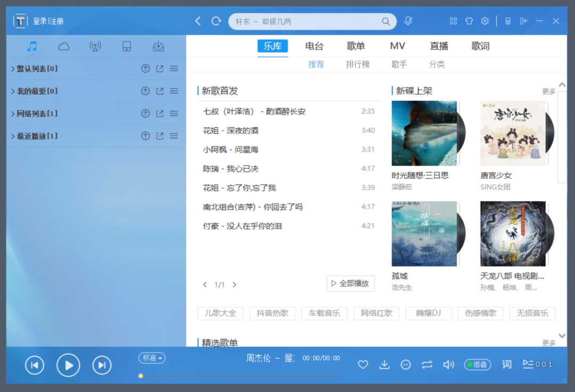Skip to the next track
Image resolution: width=575 pixels, height=392 pixels.
(102, 365)
